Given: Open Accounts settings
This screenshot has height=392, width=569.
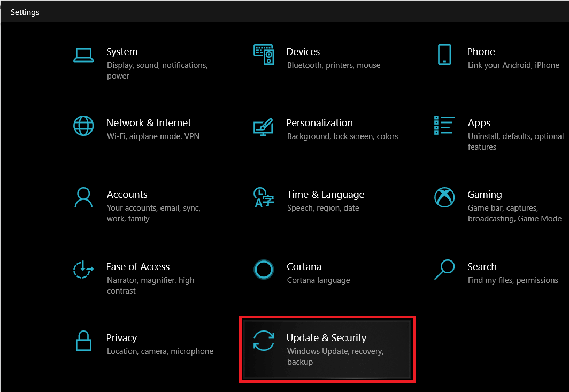Looking at the screenshot, I should [127, 194].
